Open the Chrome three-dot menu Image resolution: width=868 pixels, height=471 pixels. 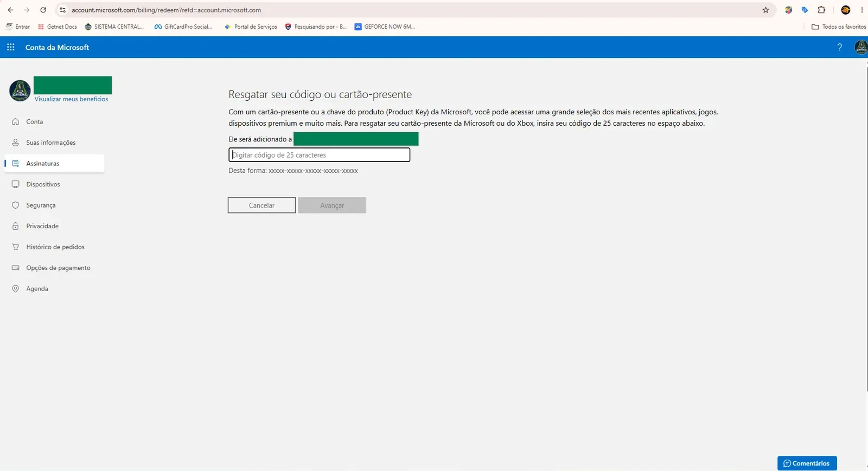861,10
